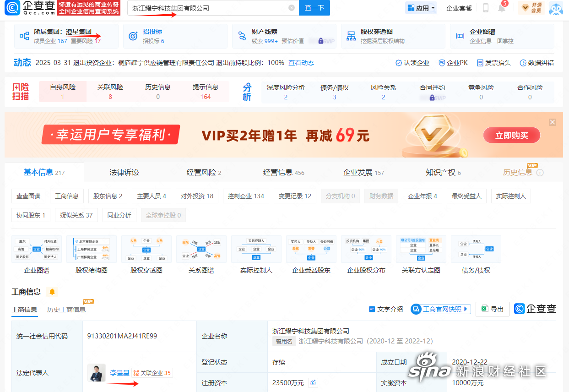Open 提示信息 count 164
Image resolution: width=569 pixels, height=392 pixels.
pos(206,92)
